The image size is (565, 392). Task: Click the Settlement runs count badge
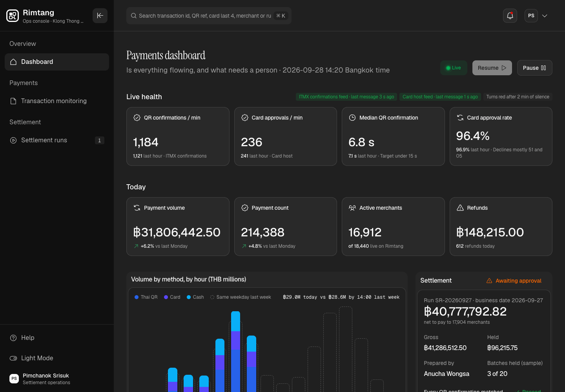click(99, 140)
